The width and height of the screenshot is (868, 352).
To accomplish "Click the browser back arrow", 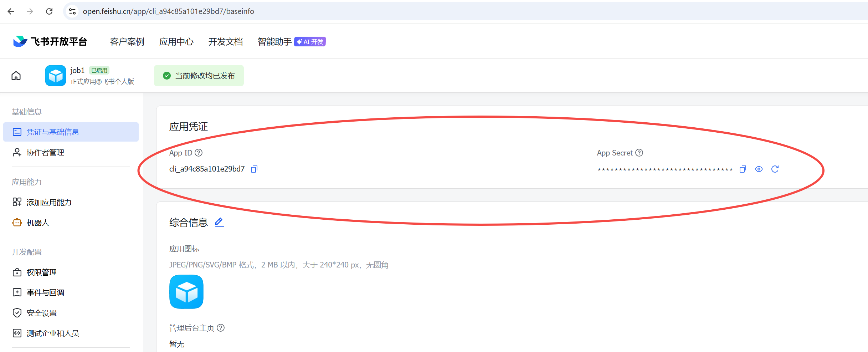I will [x=11, y=11].
